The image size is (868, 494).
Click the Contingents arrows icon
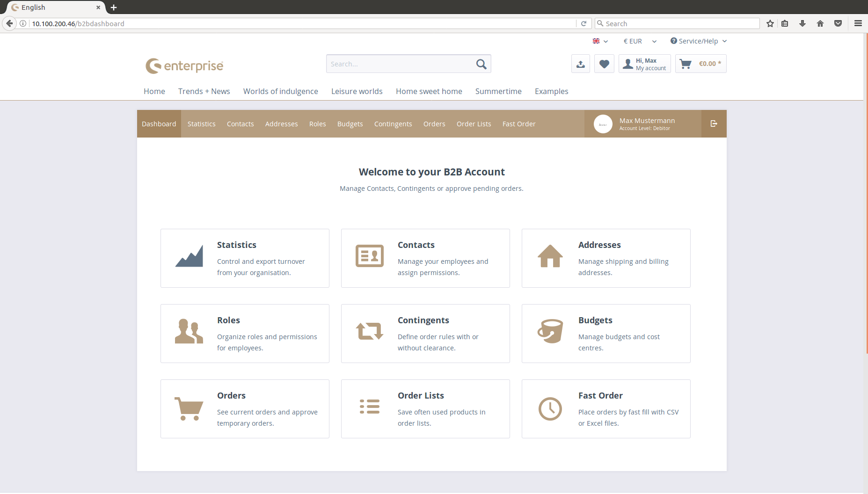369,332
